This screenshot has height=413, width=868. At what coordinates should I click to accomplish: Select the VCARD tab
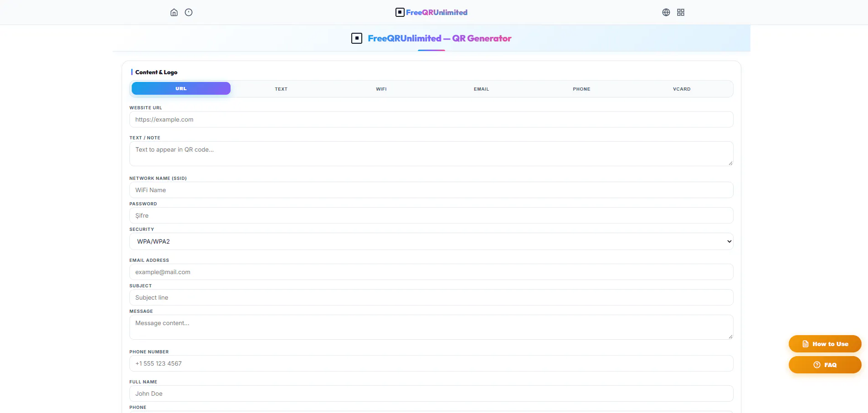(682, 89)
